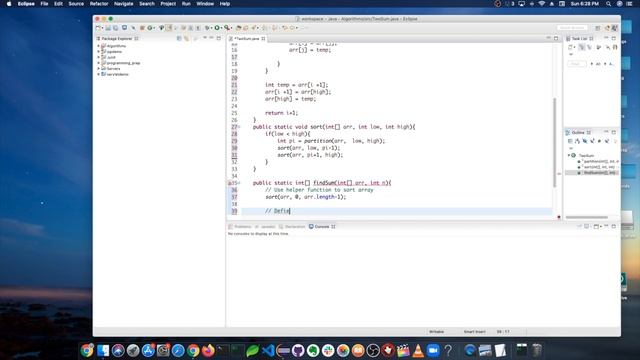Select findSum method in Outline

[x=597, y=173]
